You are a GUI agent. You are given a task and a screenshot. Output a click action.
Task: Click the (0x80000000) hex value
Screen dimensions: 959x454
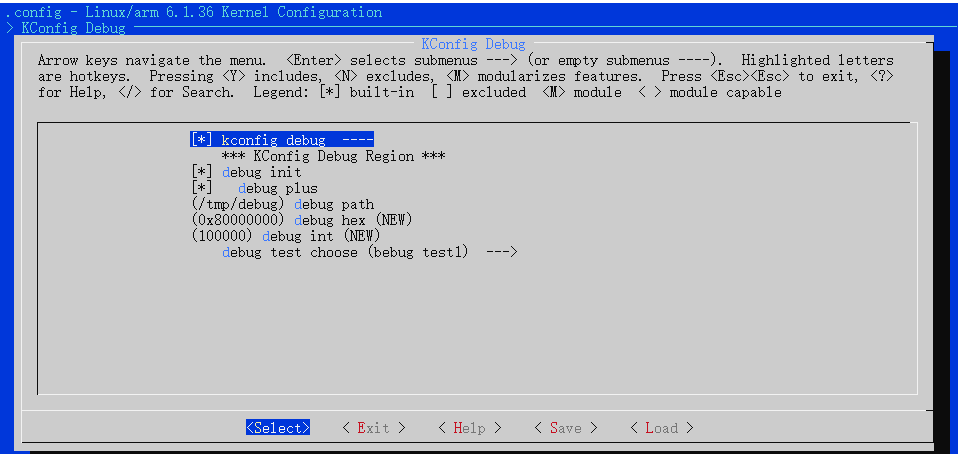pos(238,220)
